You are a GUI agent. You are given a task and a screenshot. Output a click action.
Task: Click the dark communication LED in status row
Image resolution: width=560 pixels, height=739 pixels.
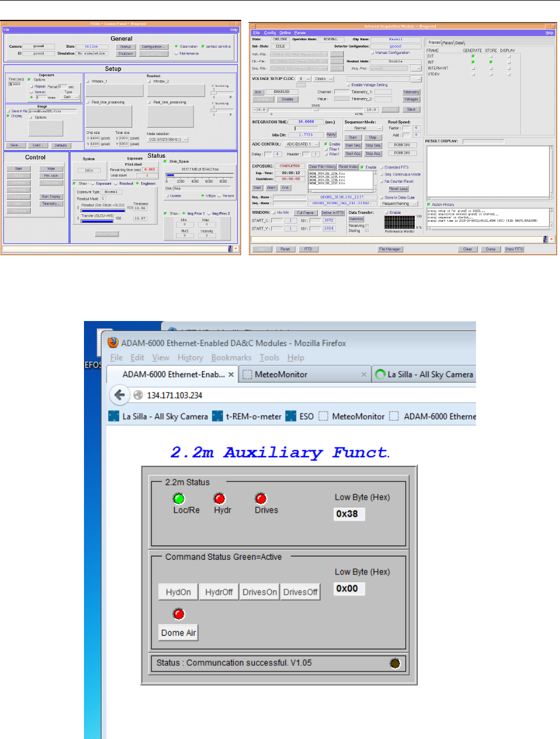pos(395,663)
